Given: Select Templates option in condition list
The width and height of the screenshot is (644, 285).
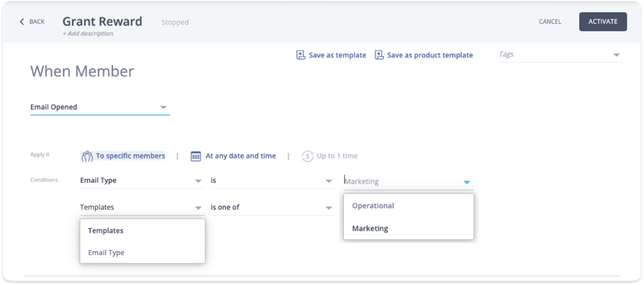Looking at the screenshot, I should click(x=106, y=231).
